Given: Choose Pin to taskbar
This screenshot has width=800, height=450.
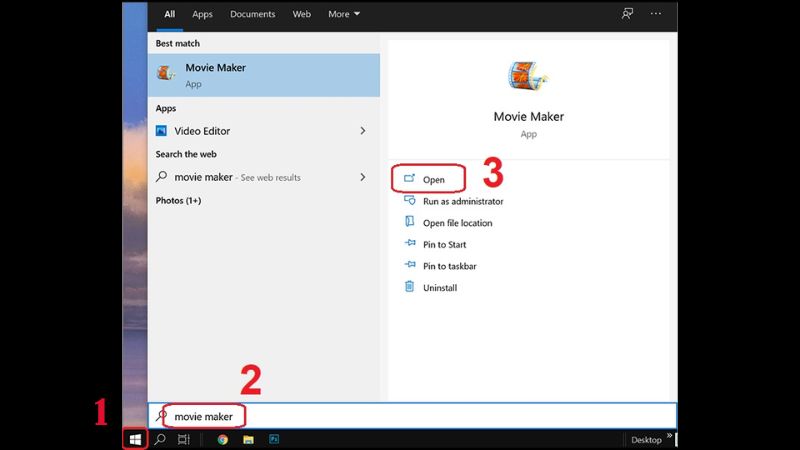Looking at the screenshot, I should [x=449, y=266].
